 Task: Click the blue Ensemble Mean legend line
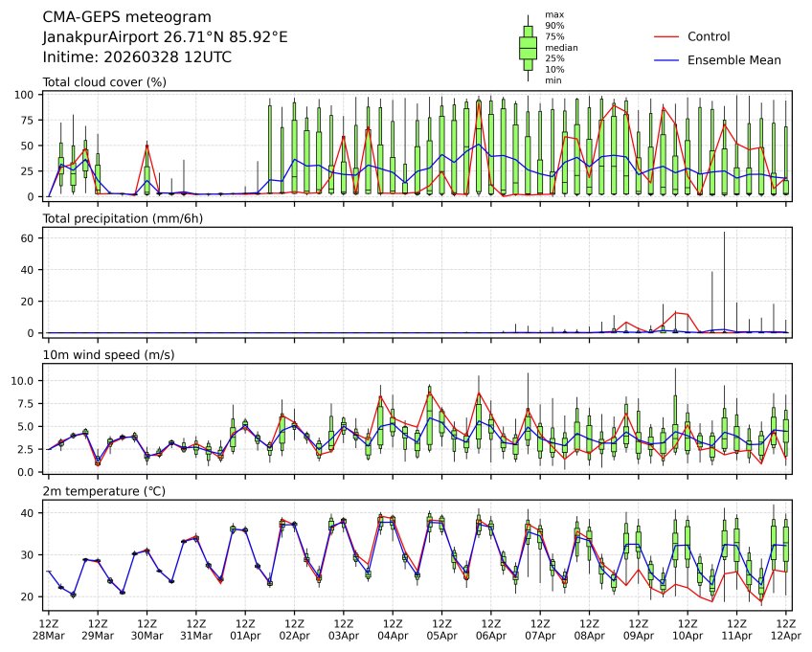click(666, 60)
